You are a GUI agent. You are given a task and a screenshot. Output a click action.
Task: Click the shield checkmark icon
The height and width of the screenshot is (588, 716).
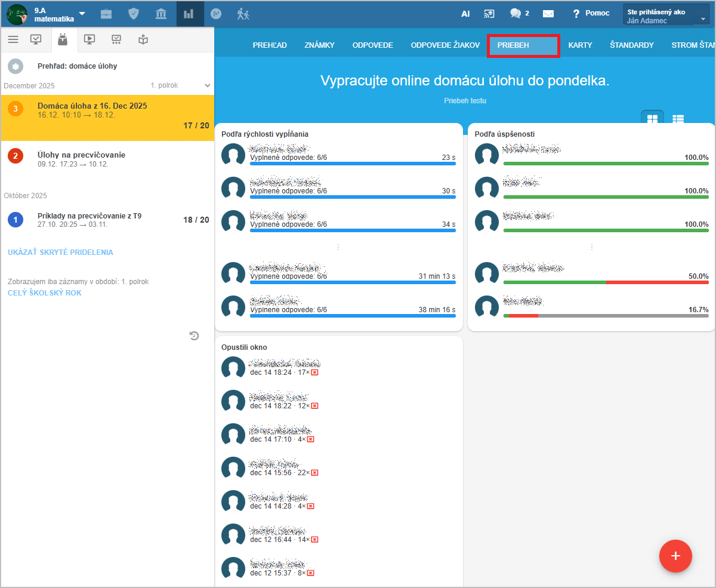pos(134,14)
